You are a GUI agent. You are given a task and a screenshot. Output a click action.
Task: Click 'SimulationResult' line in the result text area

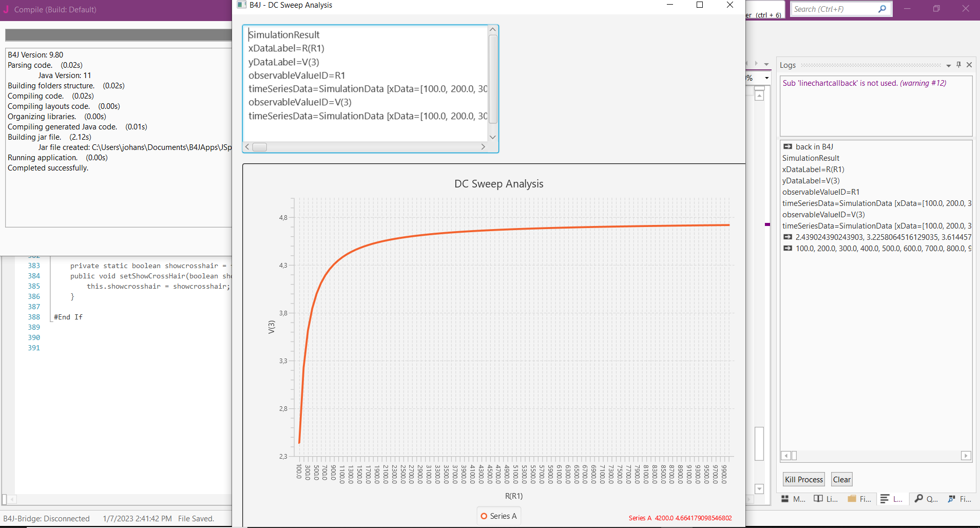tap(284, 35)
